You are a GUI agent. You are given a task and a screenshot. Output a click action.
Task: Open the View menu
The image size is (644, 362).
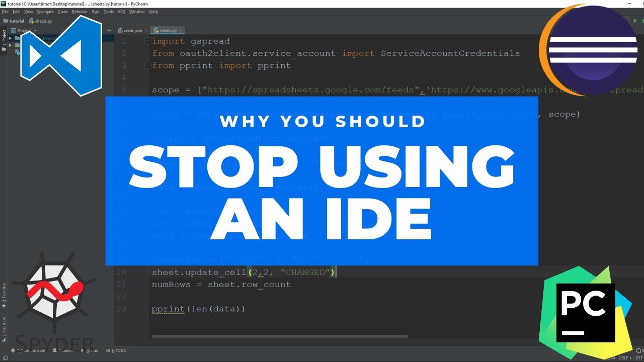pos(29,12)
